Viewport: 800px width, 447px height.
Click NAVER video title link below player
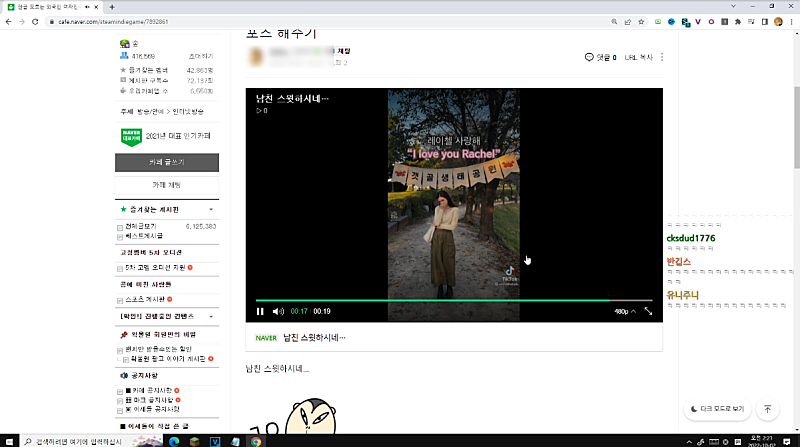point(314,338)
